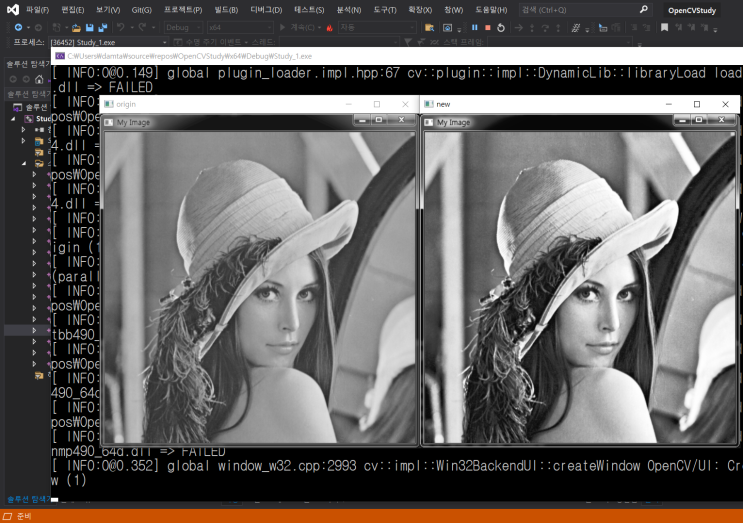Restart debugging with the circular arrow
The height and width of the screenshot is (523, 743).
pyautogui.click(x=501, y=28)
